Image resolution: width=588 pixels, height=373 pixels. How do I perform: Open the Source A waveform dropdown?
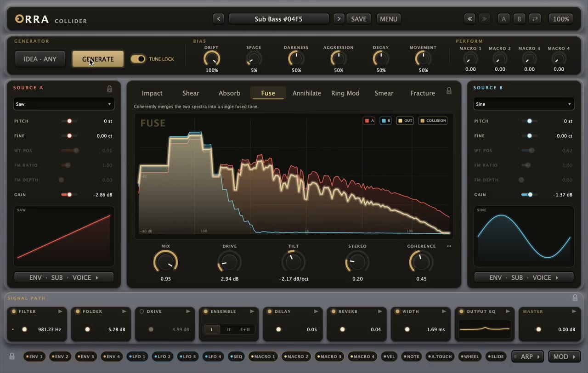63,104
